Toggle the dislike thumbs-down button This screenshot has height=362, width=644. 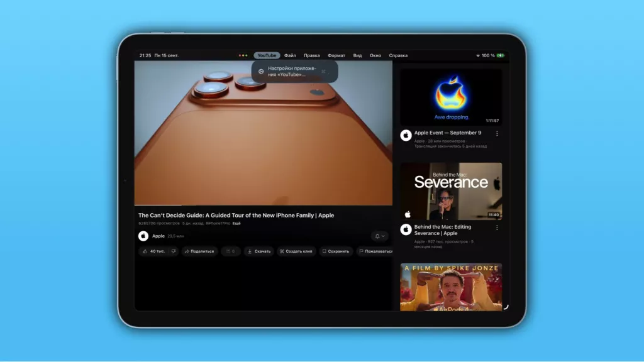point(173,251)
